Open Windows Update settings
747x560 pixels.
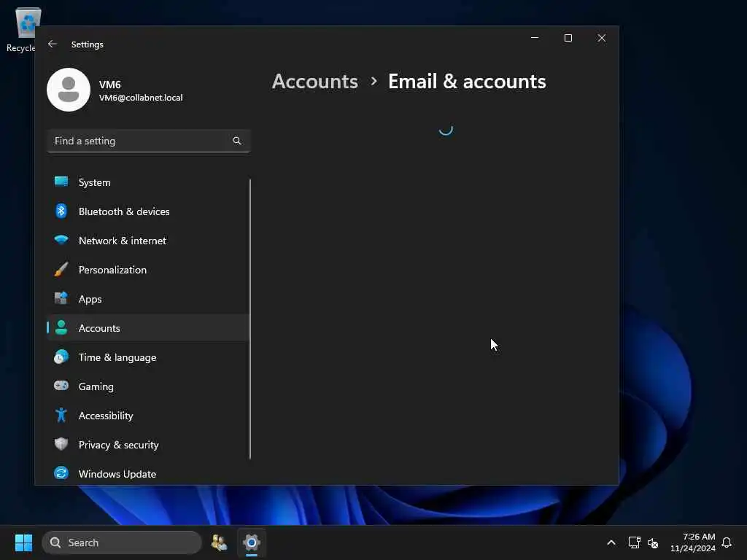(x=148, y=474)
